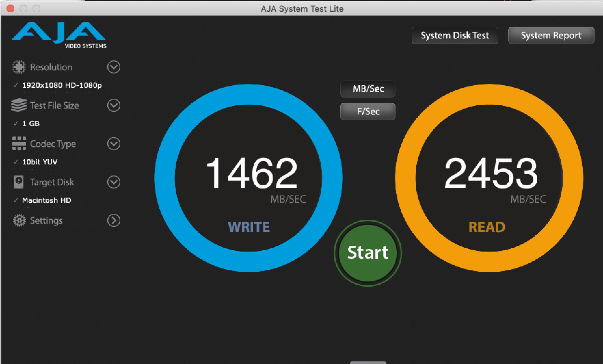Screen dimensions: 603x364
Task: Click the Test File Size stack icon
Action: coord(19,105)
